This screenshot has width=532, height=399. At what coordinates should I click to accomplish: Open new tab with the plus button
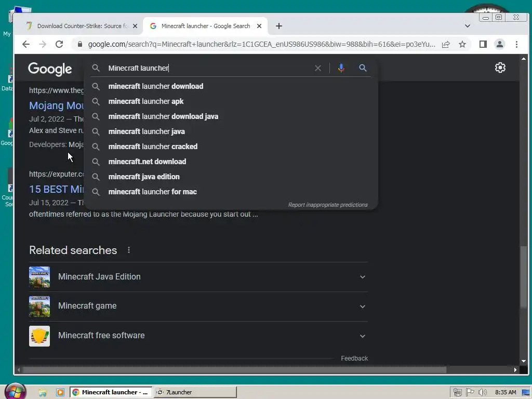point(279,26)
